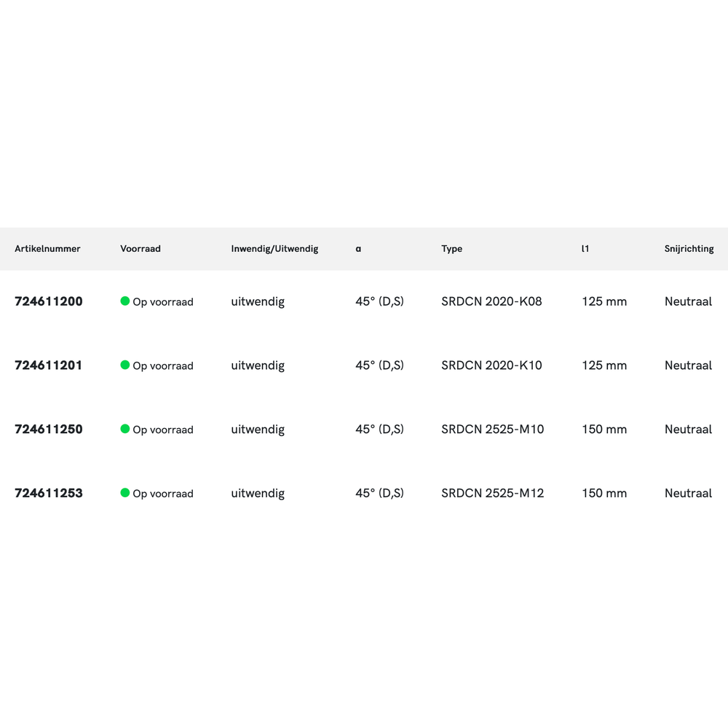The image size is (728, 728).
Task: Open article number 724611201
Action: (x=49, y=365)
